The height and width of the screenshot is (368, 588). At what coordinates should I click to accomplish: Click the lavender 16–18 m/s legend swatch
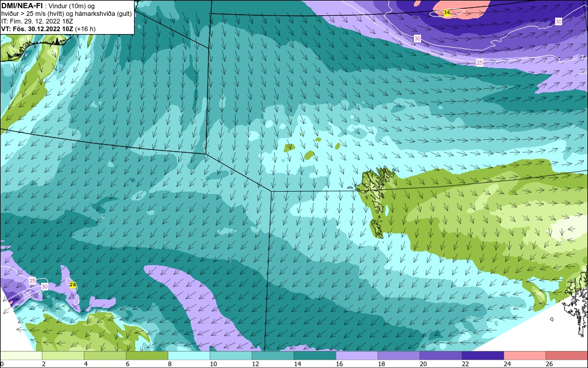pyautogui.click(x=357, y=356)
